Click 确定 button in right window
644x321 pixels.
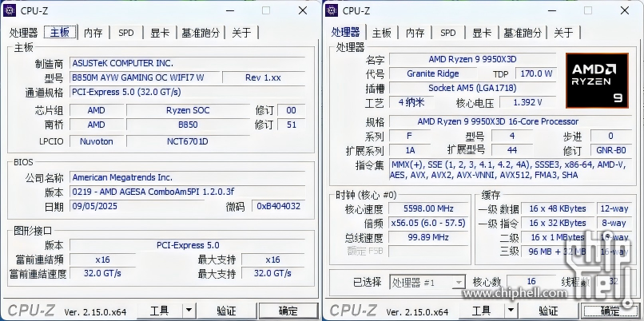click(x=610, y=311)
